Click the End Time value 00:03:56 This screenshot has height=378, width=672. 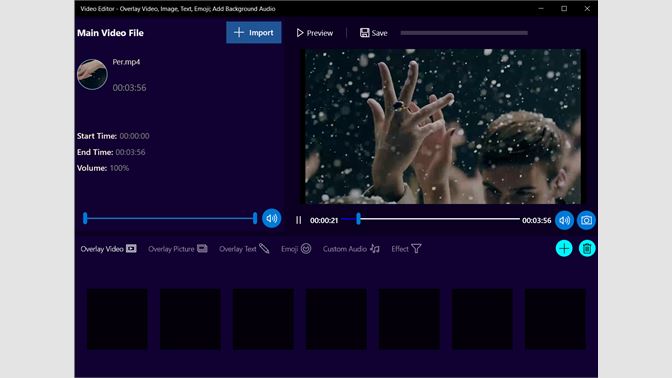click(x=130, y=152)
